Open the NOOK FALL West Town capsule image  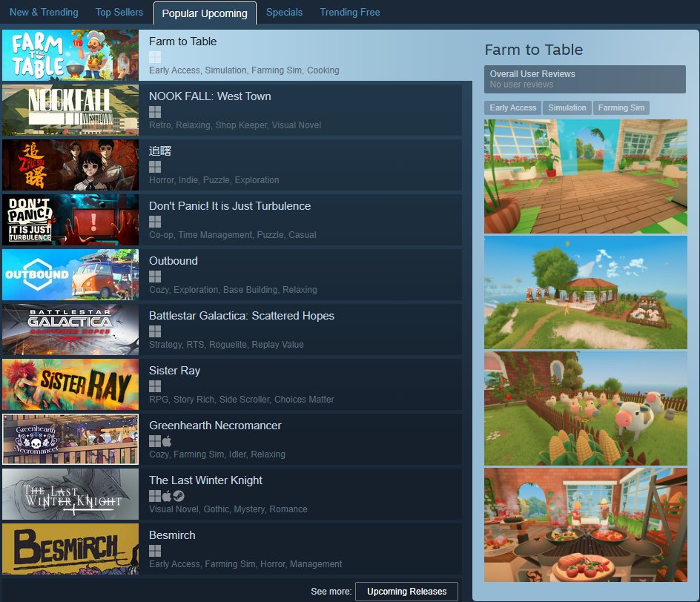pos(70,110)
